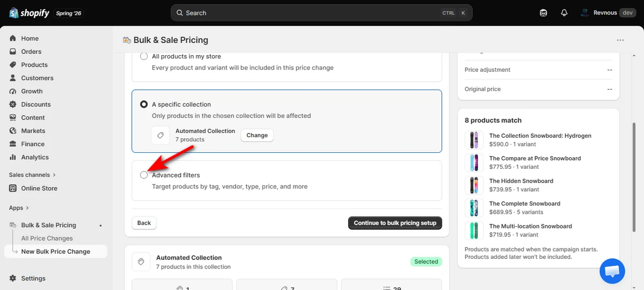Viewport: 644px width, 290px height.
Task: Click The Compare at Price Snowboard thumbnail
Action: 473,162
